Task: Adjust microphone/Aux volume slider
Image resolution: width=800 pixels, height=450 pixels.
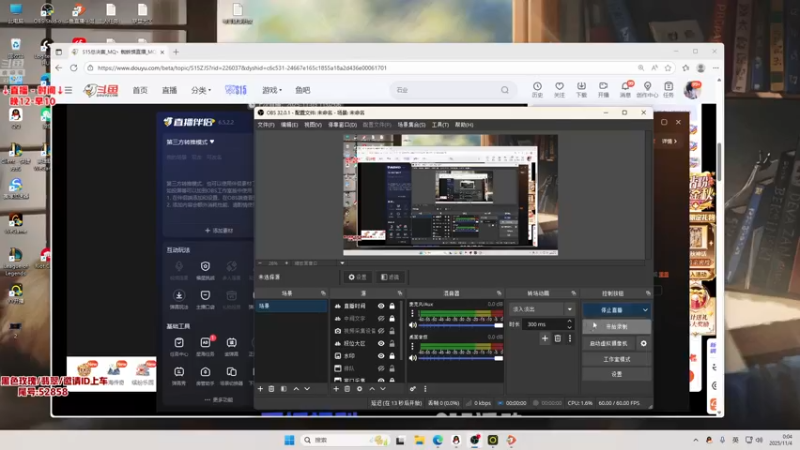Action: point(461,325)
